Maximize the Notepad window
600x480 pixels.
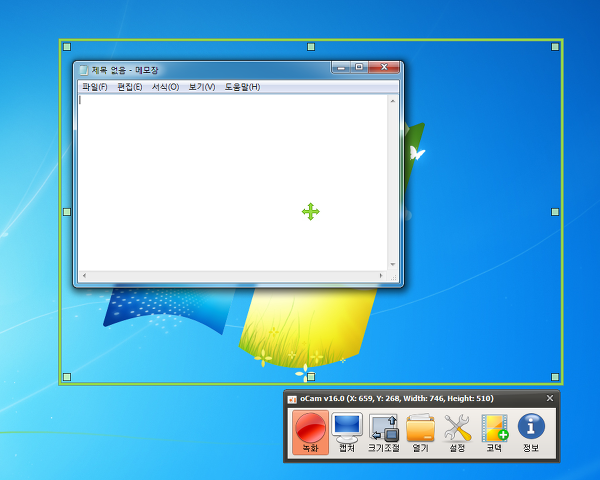point(359,67)
